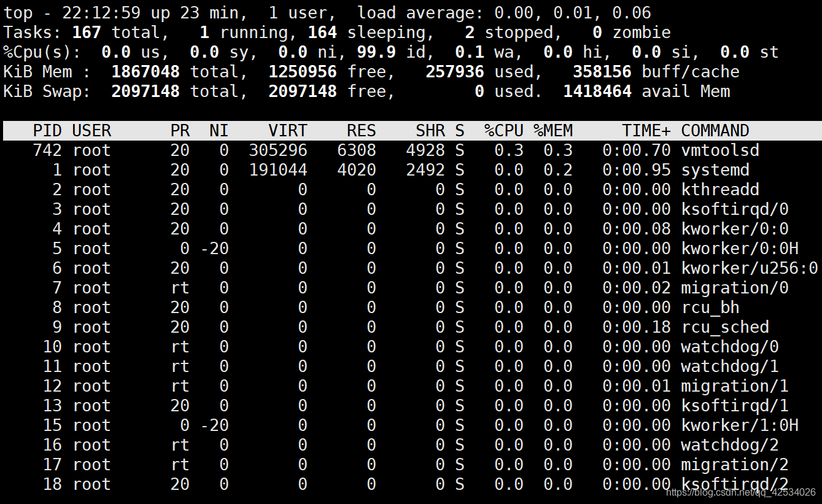Select the systemd process name
This screenshot has height=504, width=822.
(715, 170)
